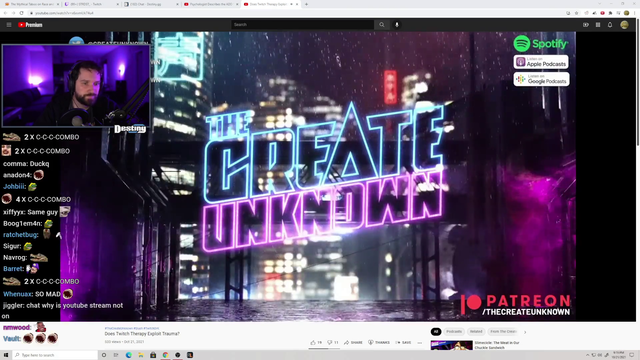Viewport: 640px width, 360px height.
Task: Open Slimecicle recommended video thumbnail
Action: coord(451,345)
